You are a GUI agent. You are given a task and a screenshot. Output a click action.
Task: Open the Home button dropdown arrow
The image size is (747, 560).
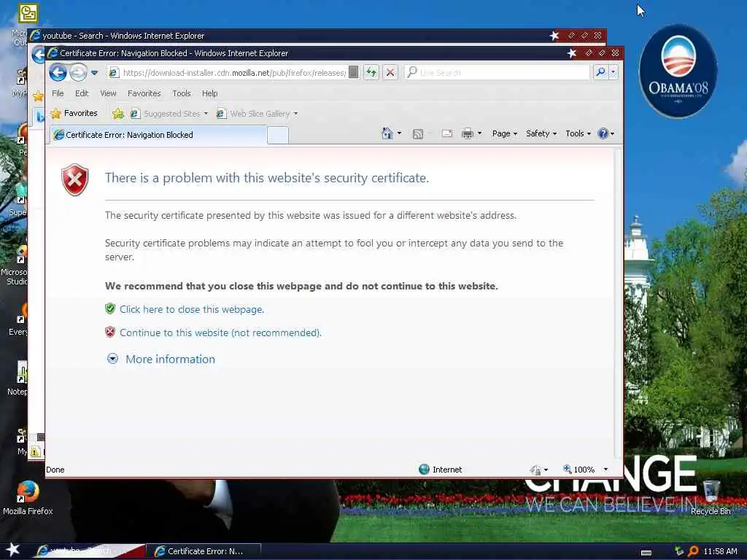[x=399, y=134]
